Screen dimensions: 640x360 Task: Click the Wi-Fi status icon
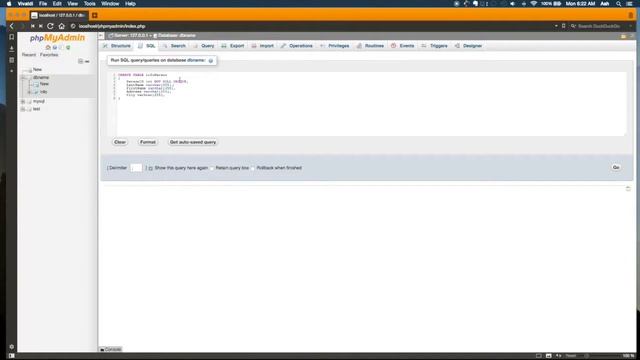click(x=533, y=4)
